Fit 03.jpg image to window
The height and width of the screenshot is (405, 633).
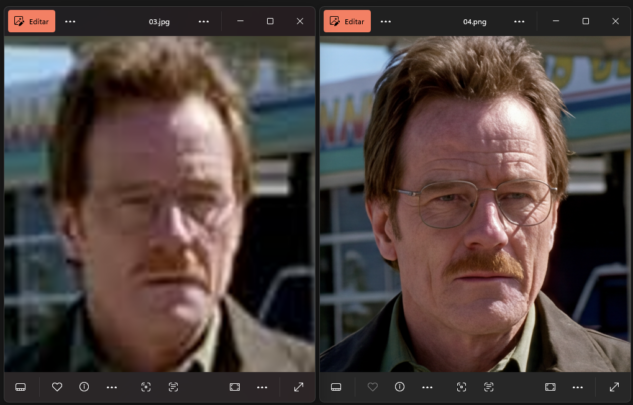pyautogui.click(x=234, y=387)
